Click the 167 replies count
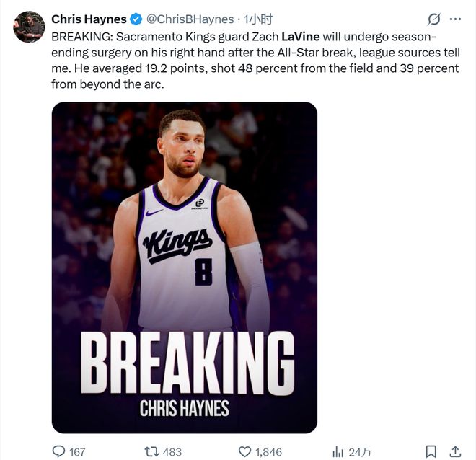This screenshot has height=460, width=476. [76, 452]
